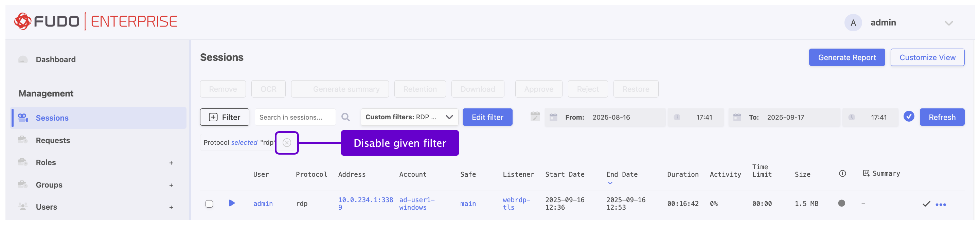The height and width of the screenshot is (228, 980).
Task: Click the calendar edit icon before From
Action: [535, 117]
